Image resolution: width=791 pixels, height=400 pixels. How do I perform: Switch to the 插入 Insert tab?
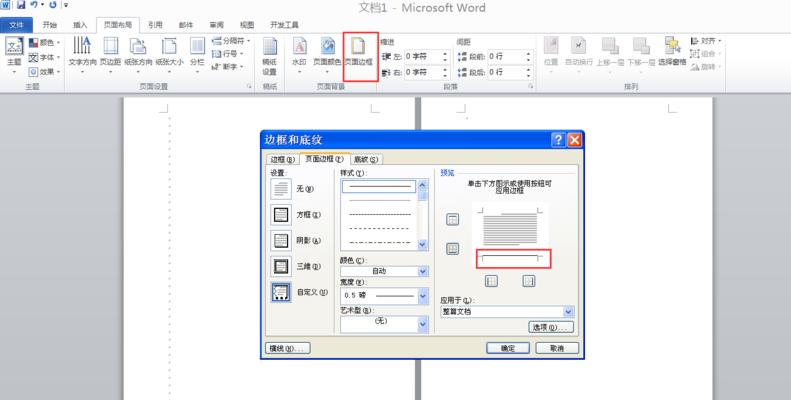pyautogui.click(x=80, y=25)
